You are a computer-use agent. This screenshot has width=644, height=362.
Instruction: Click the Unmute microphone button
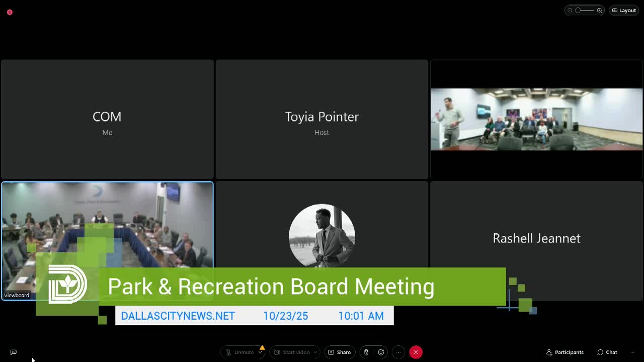[239, 352]
